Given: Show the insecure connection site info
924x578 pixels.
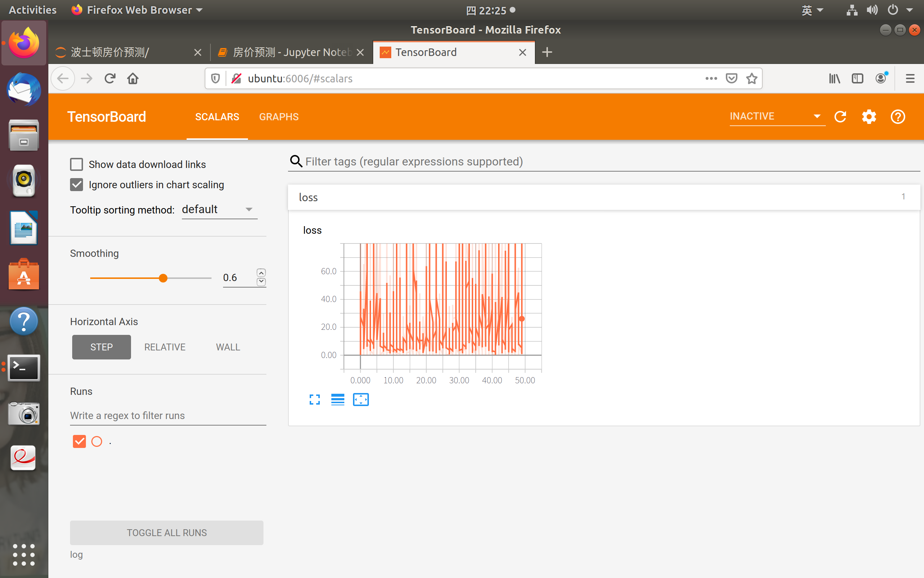Looking at the screenshot, I should click(236, 78).
